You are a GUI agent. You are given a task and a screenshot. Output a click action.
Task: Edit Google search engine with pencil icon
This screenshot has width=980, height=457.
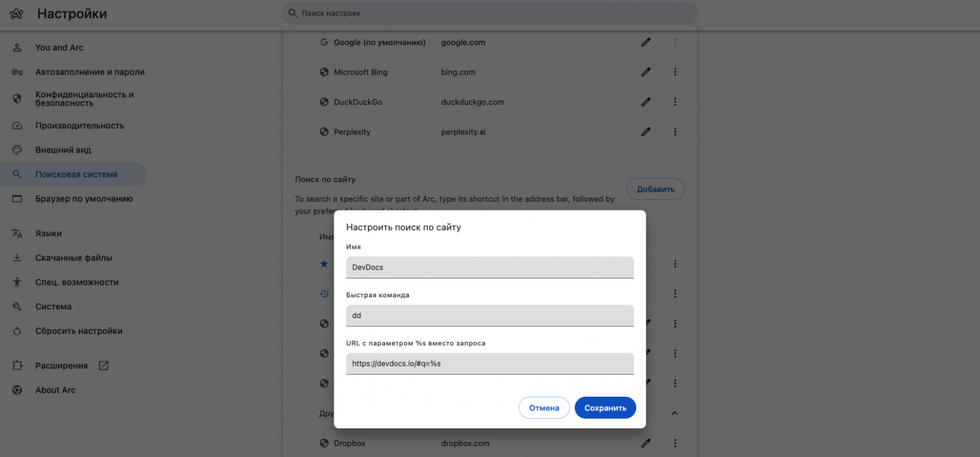pos(646,42)
